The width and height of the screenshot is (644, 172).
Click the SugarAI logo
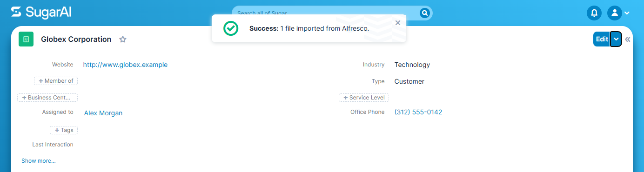[41, 13]
